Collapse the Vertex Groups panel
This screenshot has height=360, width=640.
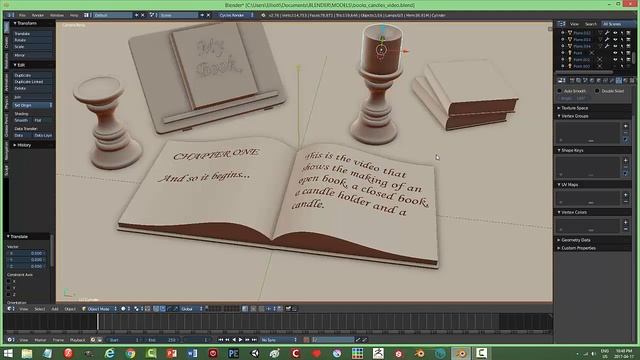[x=559, y=116]
